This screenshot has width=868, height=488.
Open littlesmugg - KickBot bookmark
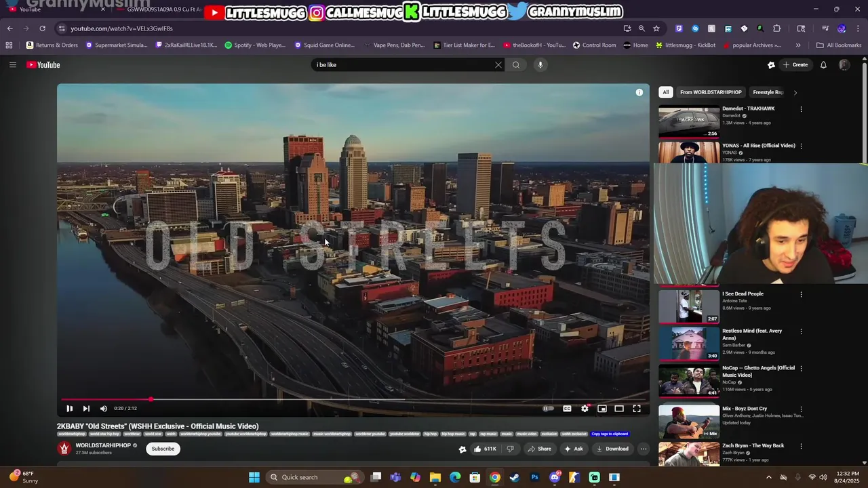(x=686, y=45)
